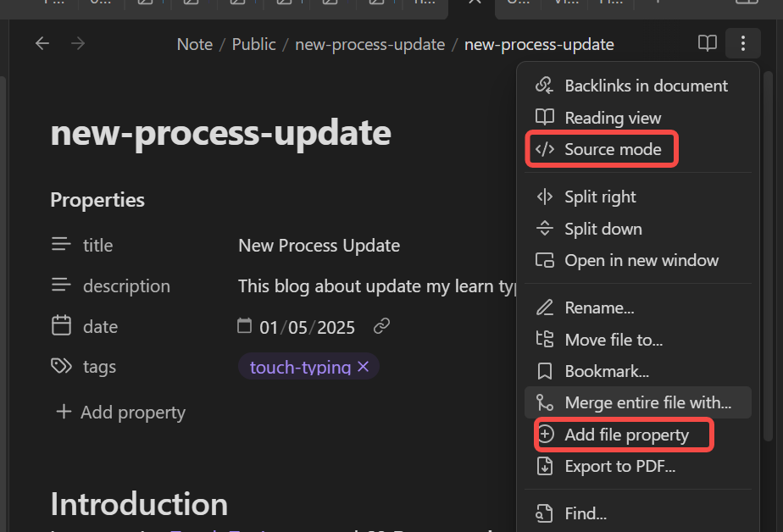783x532 pixels.
Task: Choose Backlinks in document
Action: (646, 86)
